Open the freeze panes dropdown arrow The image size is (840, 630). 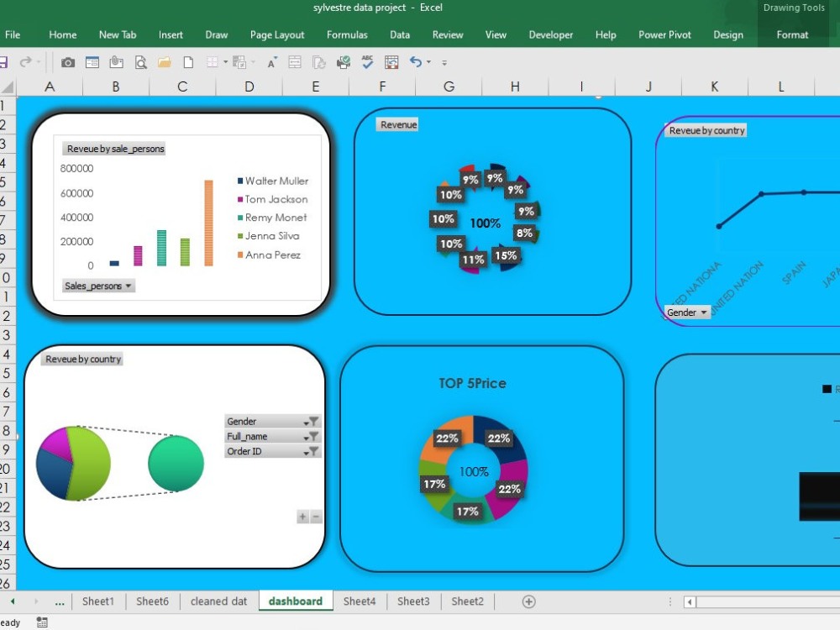(x=225, y=63)
